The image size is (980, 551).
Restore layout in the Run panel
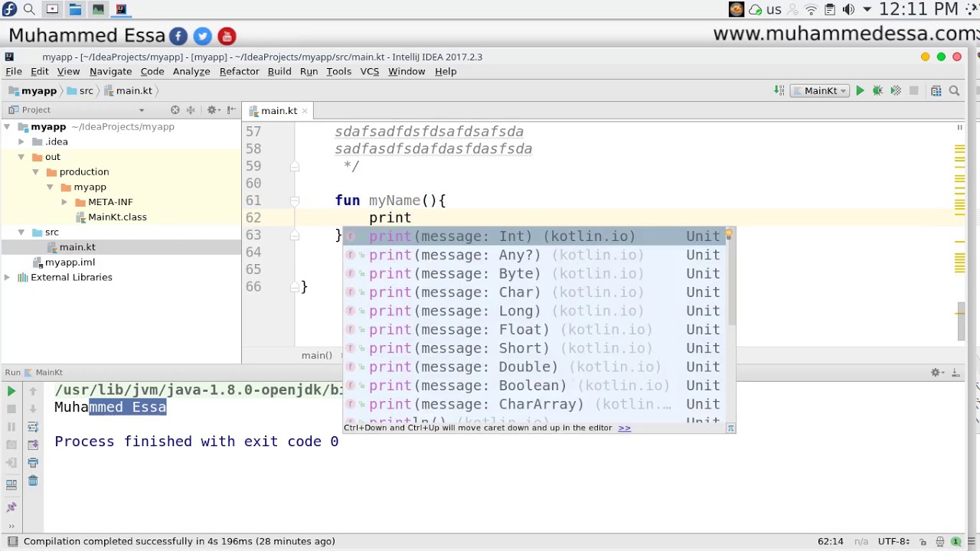point(11,483)
